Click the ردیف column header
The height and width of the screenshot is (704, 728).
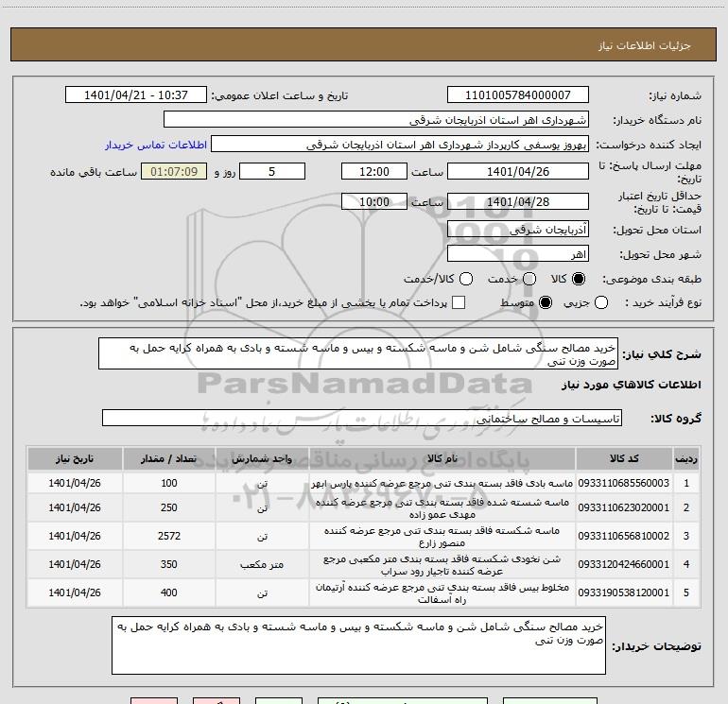click(x=686, y=459)
